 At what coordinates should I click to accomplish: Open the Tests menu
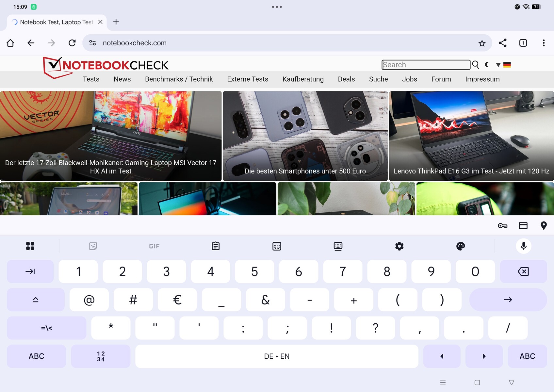[x=91, y=79]
